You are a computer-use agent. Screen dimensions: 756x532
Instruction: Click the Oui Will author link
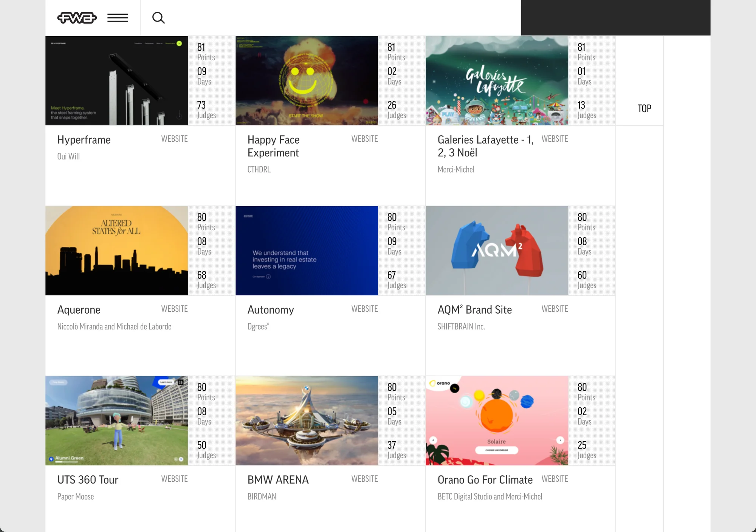click(68, 156)
